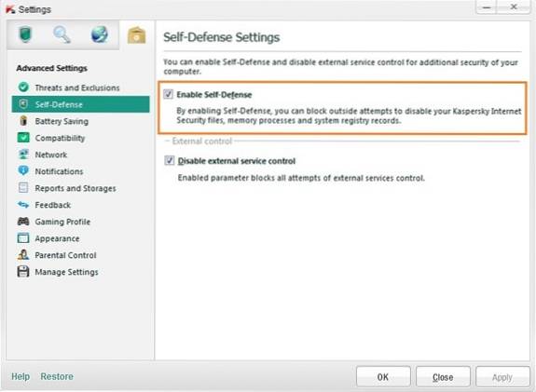The image size is (536, 392).
Task: Click the Gaming Profile controller icon
Action: tap(23, 222)
